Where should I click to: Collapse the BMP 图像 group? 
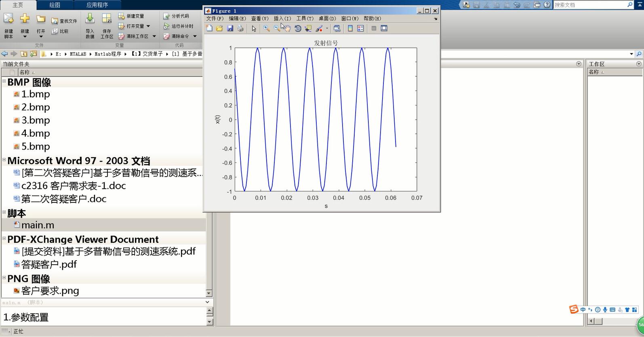click(x=4, y=81)
